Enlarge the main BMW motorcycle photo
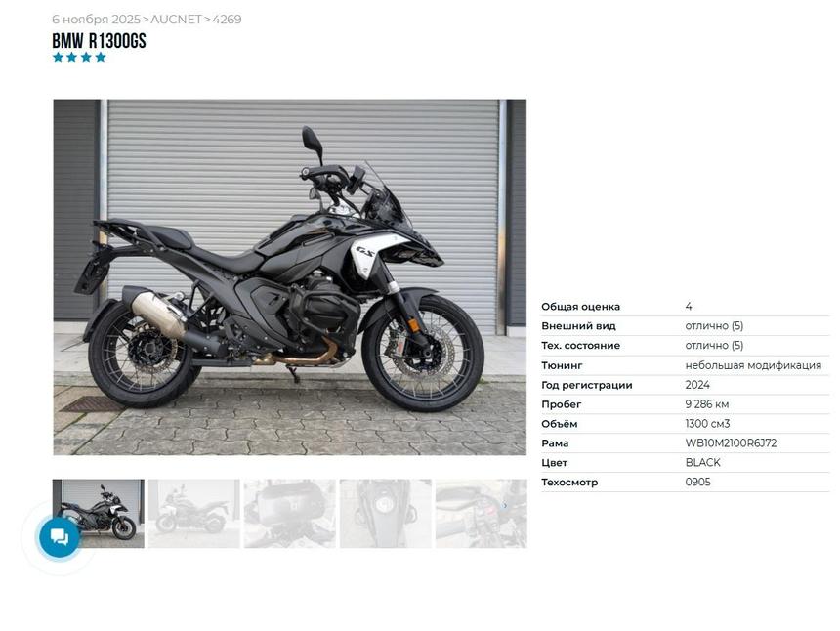Screen dimensions: 840x631 (290, 277)
